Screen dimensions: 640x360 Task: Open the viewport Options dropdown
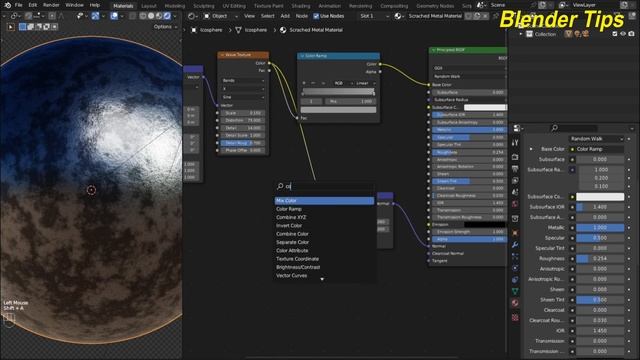[x=166, y=27]
